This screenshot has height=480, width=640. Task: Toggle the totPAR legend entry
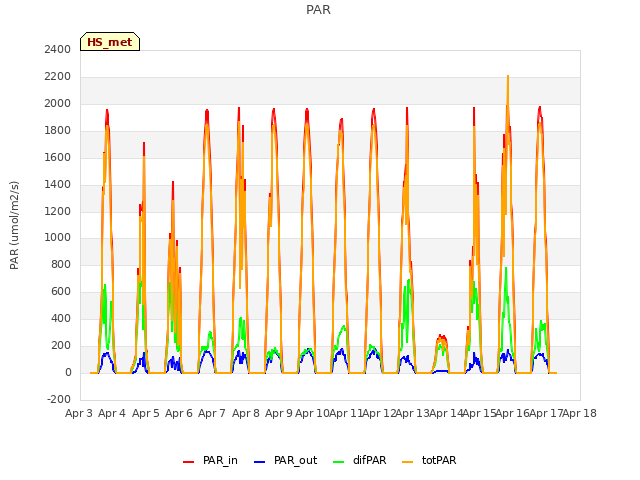coord(429,460)
